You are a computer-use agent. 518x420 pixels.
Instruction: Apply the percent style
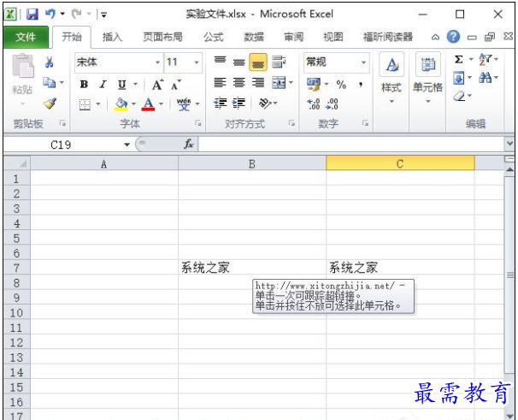[x=341, y=85]
